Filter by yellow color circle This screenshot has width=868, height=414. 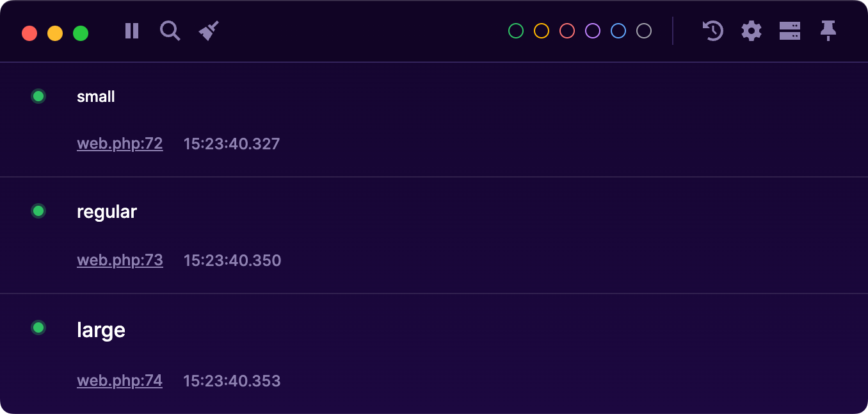[x=542, y=31]
